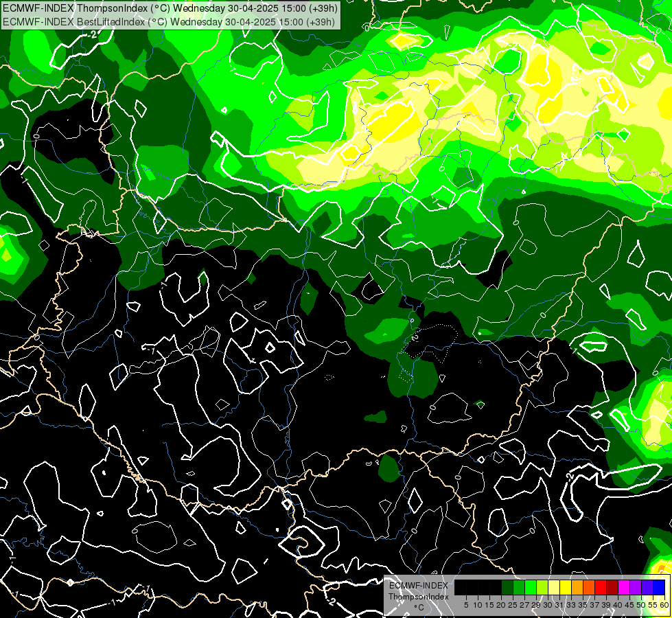Click the legend tick value "39"
This screenshot has height=618, width=672.
[x=606, y=605]
